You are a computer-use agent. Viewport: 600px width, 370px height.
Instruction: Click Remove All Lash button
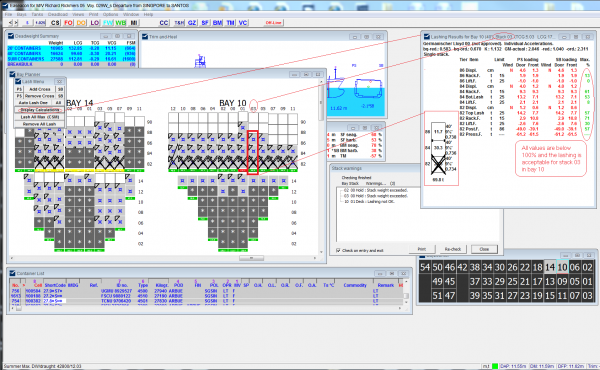click(39, 124)
